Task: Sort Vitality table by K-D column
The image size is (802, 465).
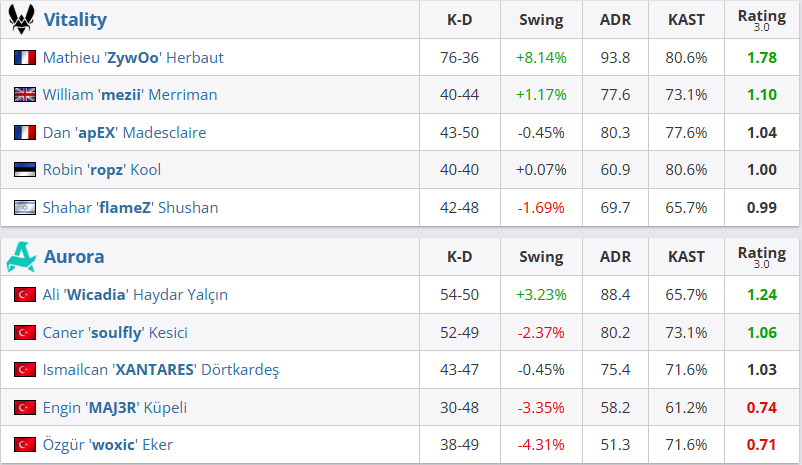Action: [459, 20]
